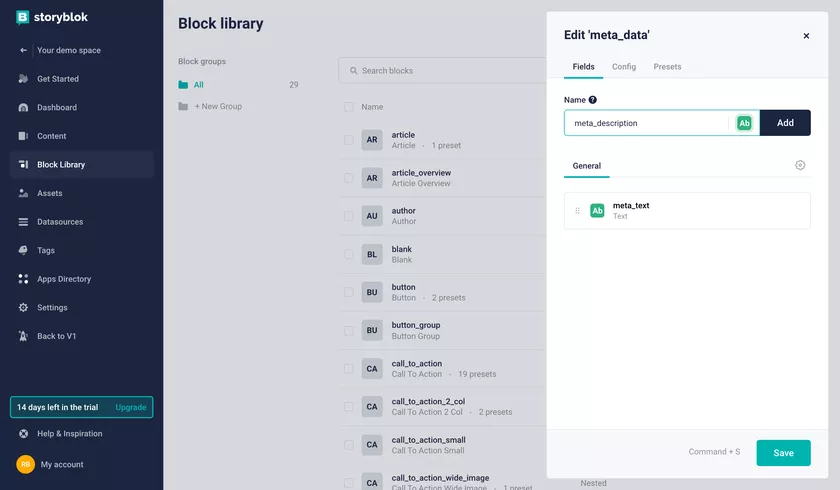Click Your demo space label
840x490 pixels.
coord(69,50)
